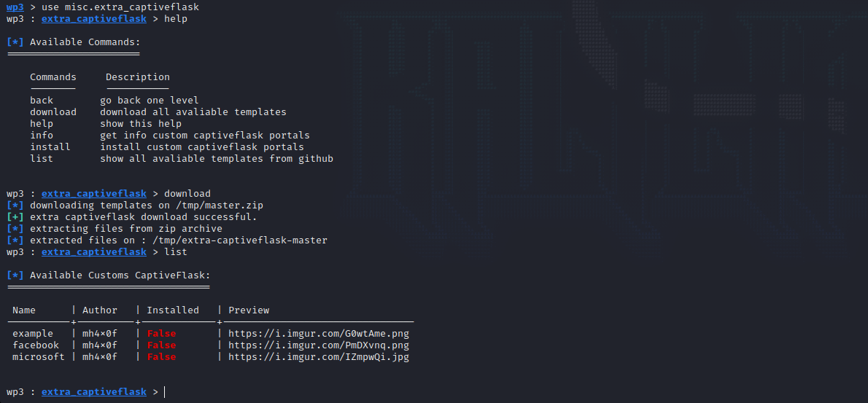868x403 pixels.
Task: Click the underlined wp3 on the first line
Action: [15, 7]
